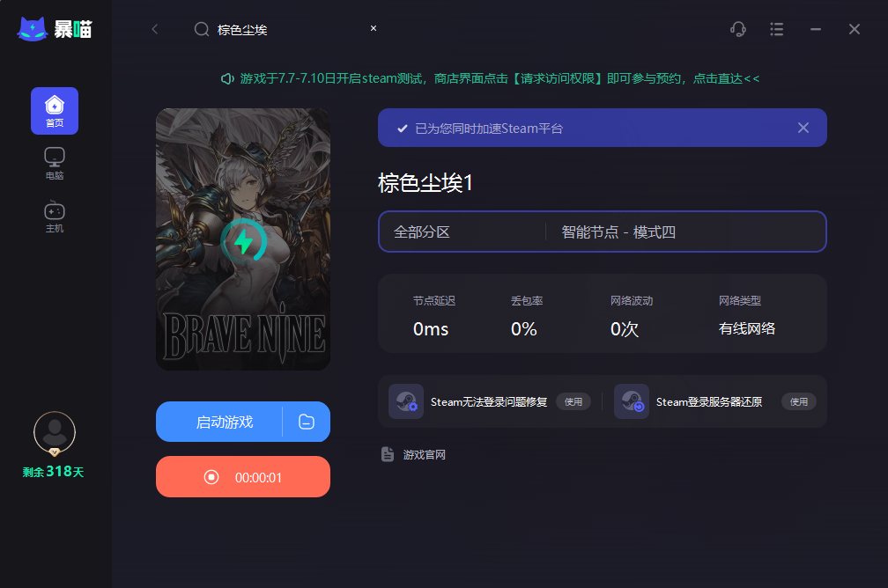Click the lightning acceleration icon on the cover
The height and width of the screenshot is (588, 888).
(x=243, y=240)
